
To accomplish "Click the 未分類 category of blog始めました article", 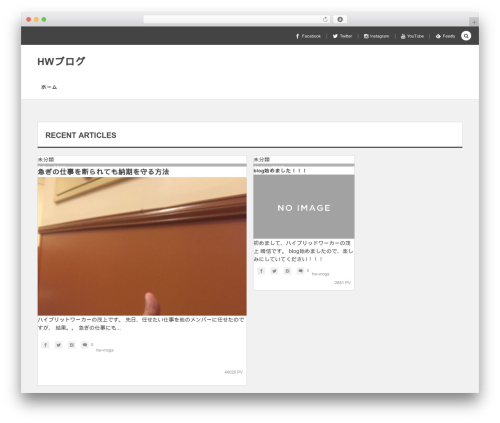I will point(262,159).
